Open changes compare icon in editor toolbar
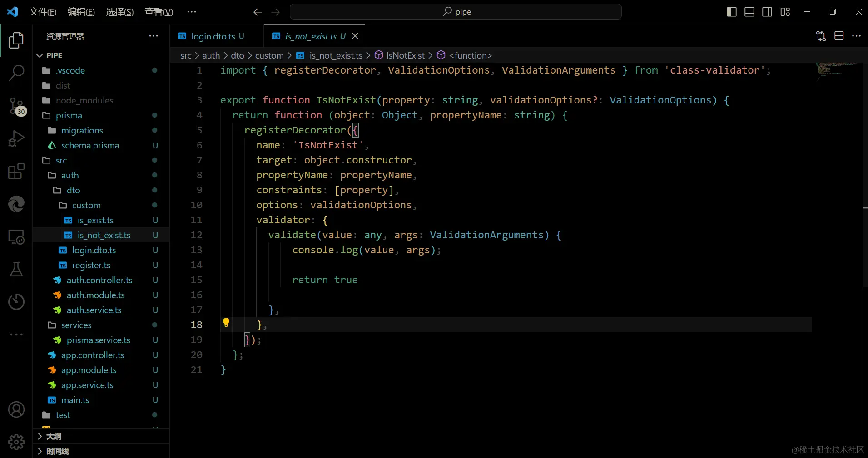 tap(821, 36)
